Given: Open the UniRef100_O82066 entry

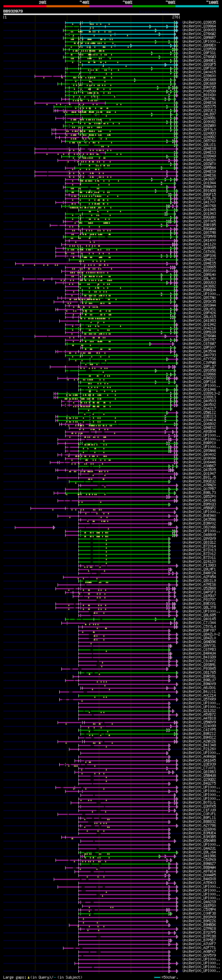Looking at the screenshot, I should [199, 527].
